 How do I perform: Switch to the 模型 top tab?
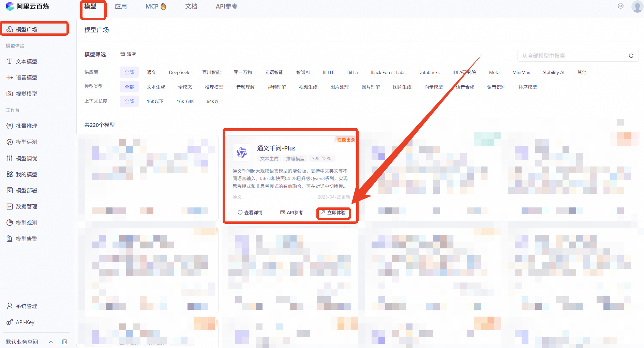tap(90, 6)
